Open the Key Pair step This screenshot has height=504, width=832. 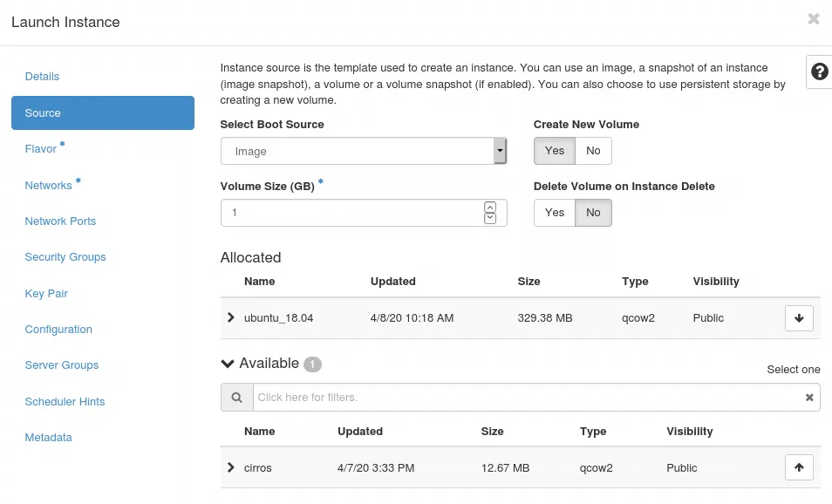click(x=46, y=294)
